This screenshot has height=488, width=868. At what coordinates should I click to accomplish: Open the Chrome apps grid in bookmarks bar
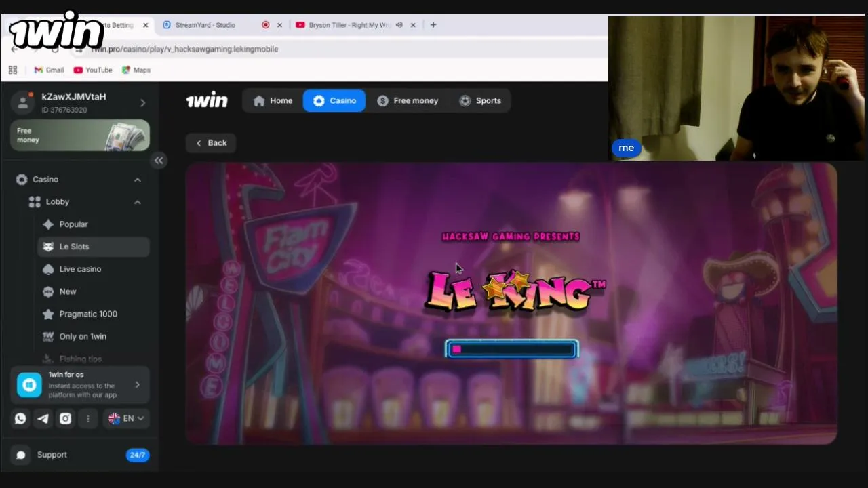12,70
